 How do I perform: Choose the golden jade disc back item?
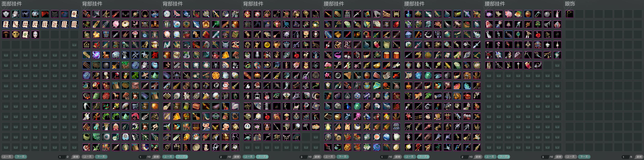point(126,24)
